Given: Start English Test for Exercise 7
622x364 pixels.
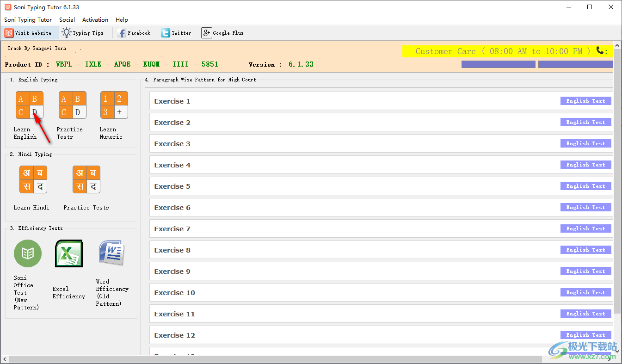Looking at the screenshot, I should click(585, 228).
